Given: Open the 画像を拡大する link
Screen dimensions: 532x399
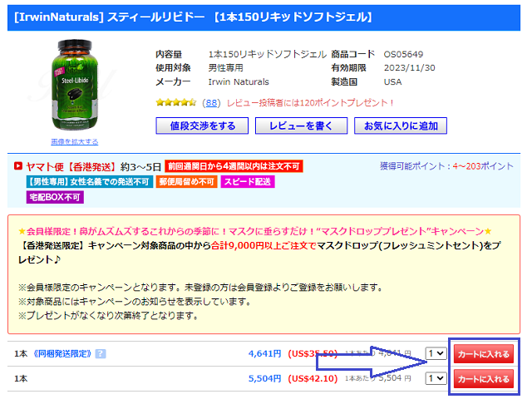Looking at the screenshot, I should point(75,141).
